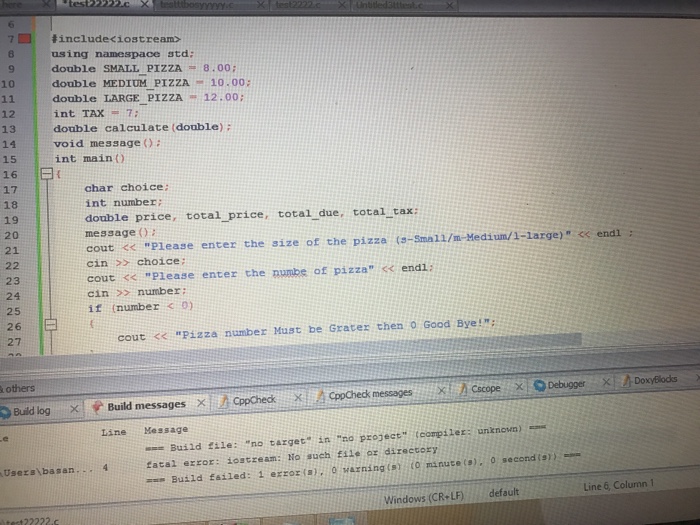Open the DoxyBlocks tab

pos(655,380)
